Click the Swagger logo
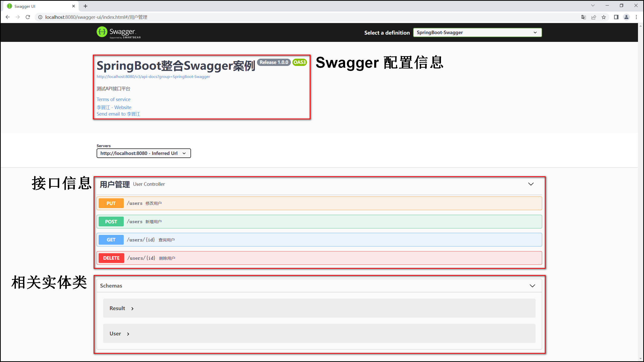 (119, 32)
